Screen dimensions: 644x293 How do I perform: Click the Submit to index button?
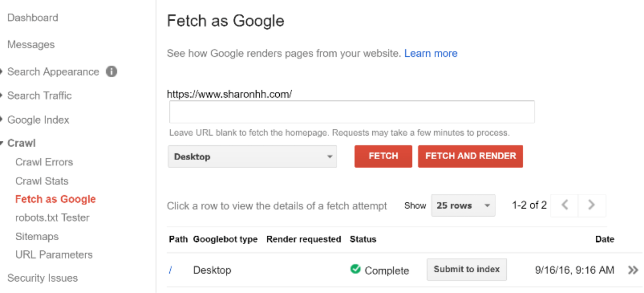click(466, 269)
